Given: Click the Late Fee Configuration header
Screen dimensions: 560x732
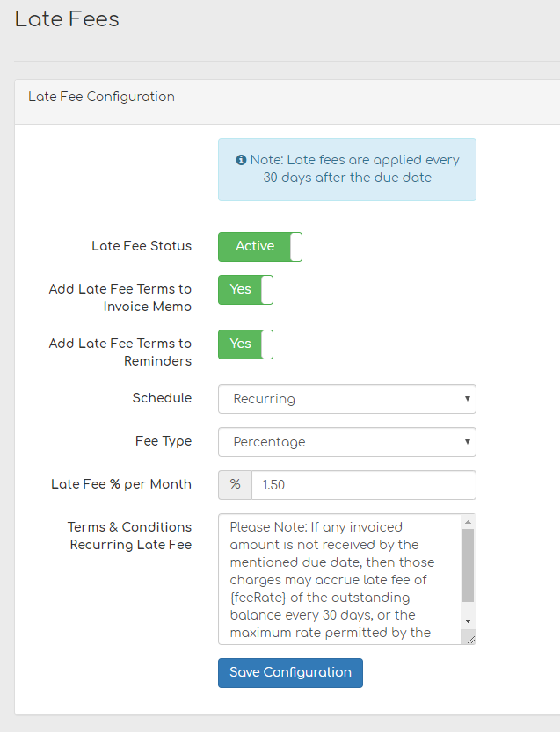Looking at the screenshot, I should [100, 97].
